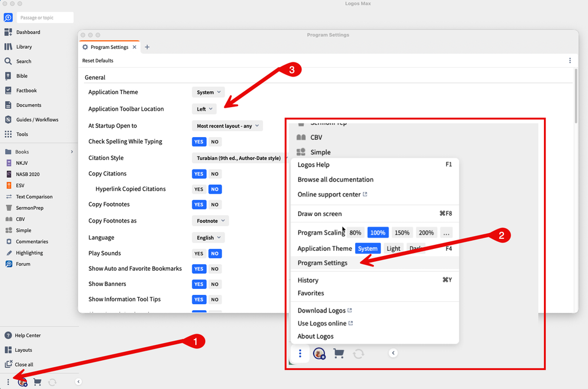Screen dimensions: 588x389
Task: Open the shopping cart in main sidebar
Action: pos(37,382)
